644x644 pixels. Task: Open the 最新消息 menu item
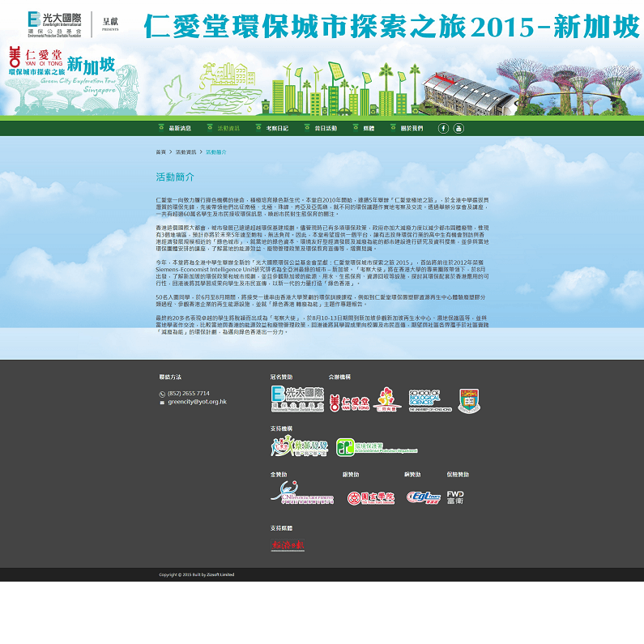click(x=180, y=129)
